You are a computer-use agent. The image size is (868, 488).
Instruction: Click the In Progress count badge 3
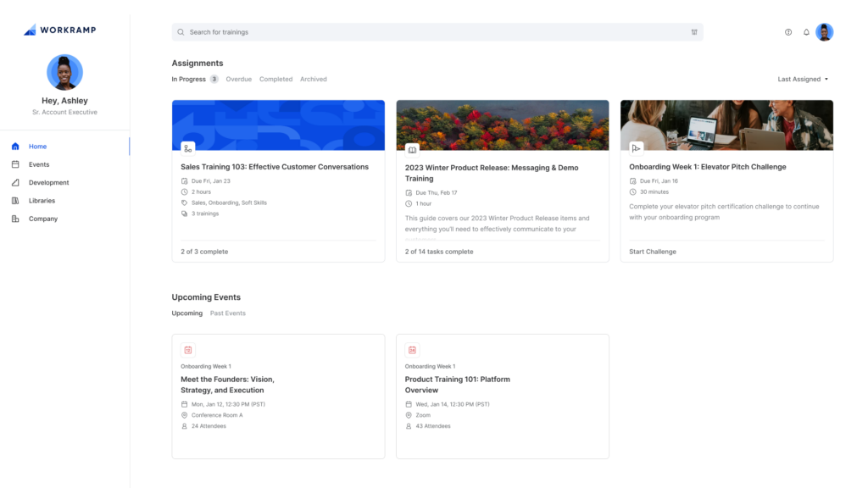click(214, 79)
